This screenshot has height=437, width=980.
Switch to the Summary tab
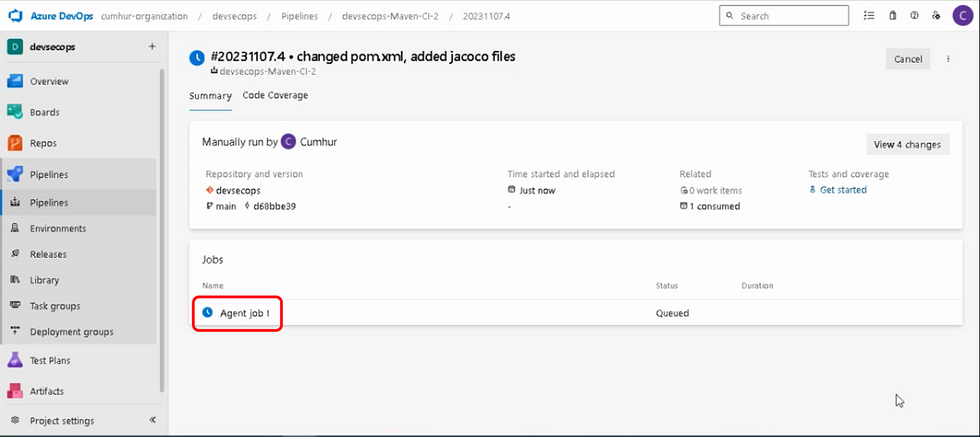tap(210, 96)
